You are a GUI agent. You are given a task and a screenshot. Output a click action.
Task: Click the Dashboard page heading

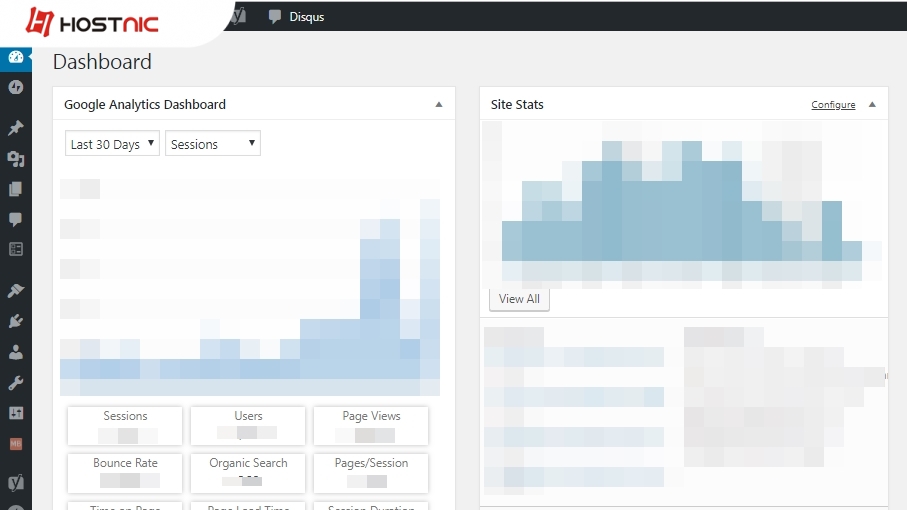point(102,62)
